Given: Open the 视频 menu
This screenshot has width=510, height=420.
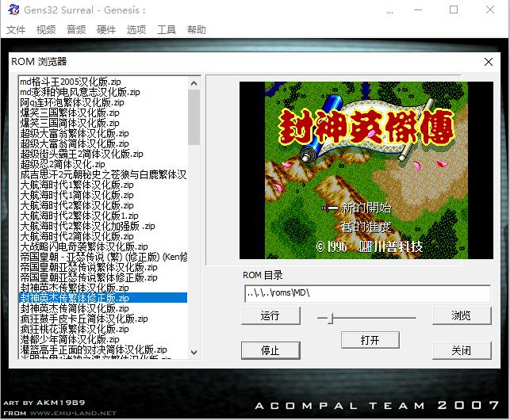Looking at the screenshot, I should point(46,30).
